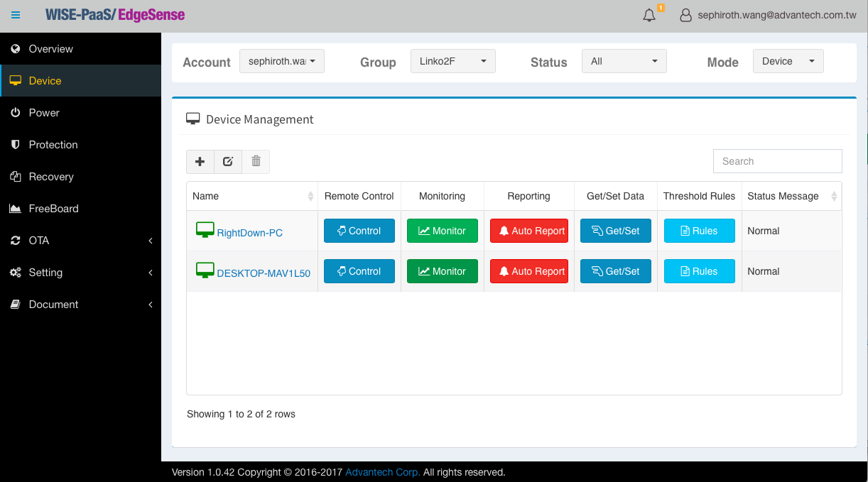
Task: Click 'Showing 1 to 2 of 2 rows' text
Action: (241, 414)
